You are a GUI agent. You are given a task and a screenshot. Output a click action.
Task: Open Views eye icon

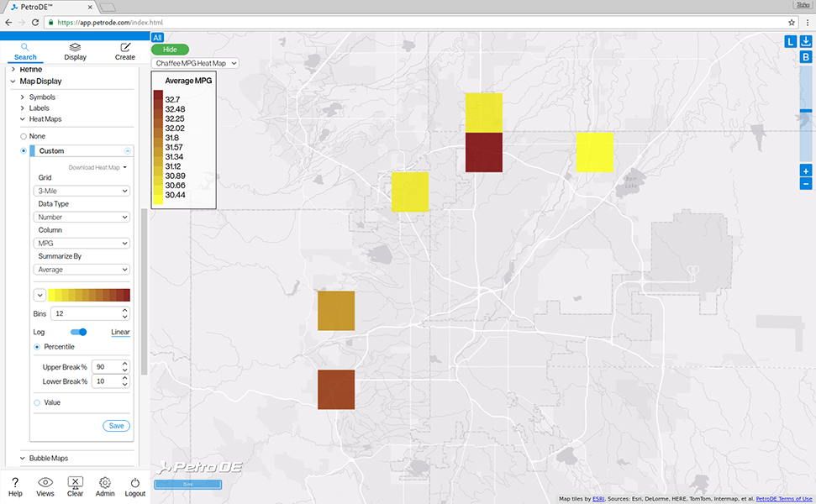click(45, 487)
